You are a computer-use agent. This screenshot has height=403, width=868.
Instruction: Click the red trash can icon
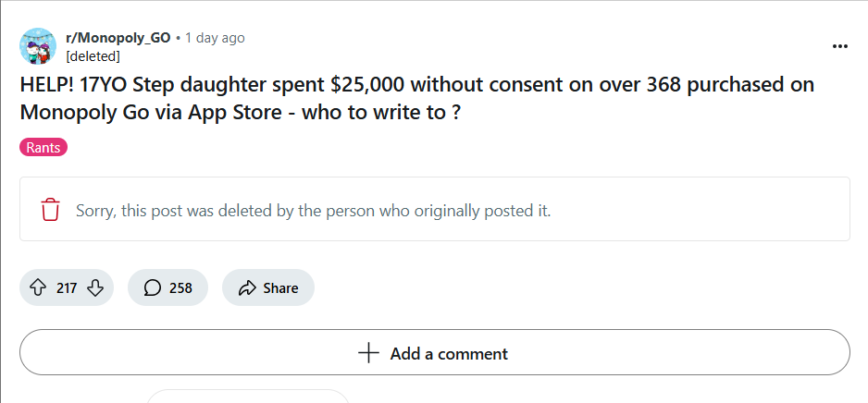point(50,210)
